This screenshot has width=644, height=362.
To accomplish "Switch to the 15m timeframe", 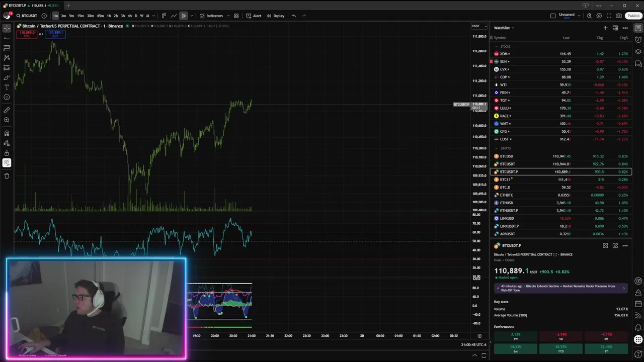I will pyautogui.click(x=80, y=16).
